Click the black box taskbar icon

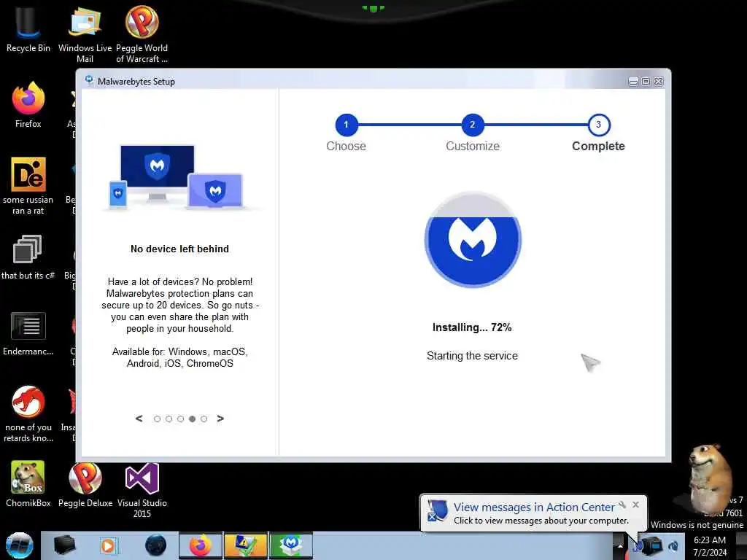(64, 545)
